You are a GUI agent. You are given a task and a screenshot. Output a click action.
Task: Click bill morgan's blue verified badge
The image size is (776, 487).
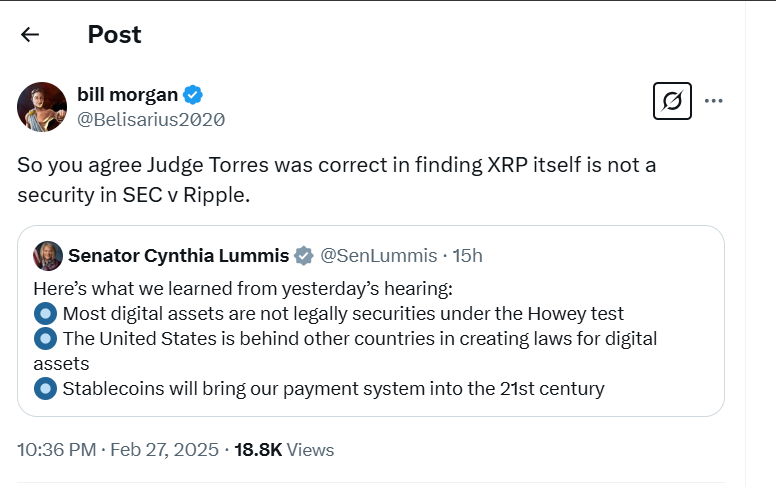(x=194, y=95)
